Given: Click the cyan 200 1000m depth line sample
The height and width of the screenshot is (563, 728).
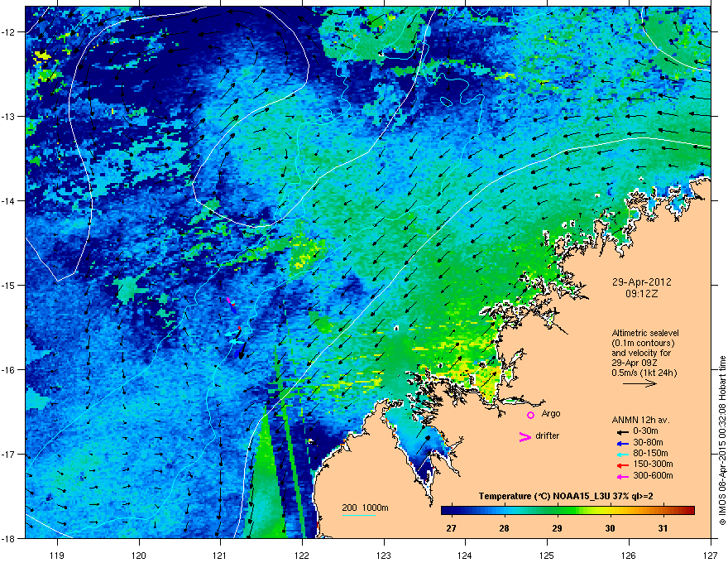Looking at the screenshot, I should [x=359, y=515].
